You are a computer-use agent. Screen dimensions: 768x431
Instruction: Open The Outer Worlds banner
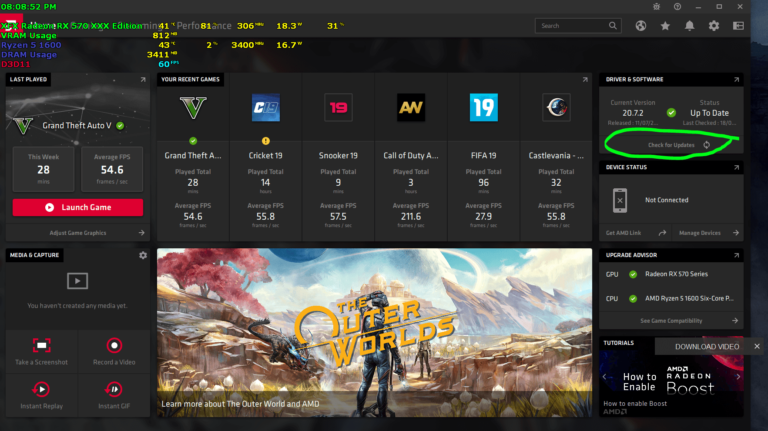(x=374, y=333)
